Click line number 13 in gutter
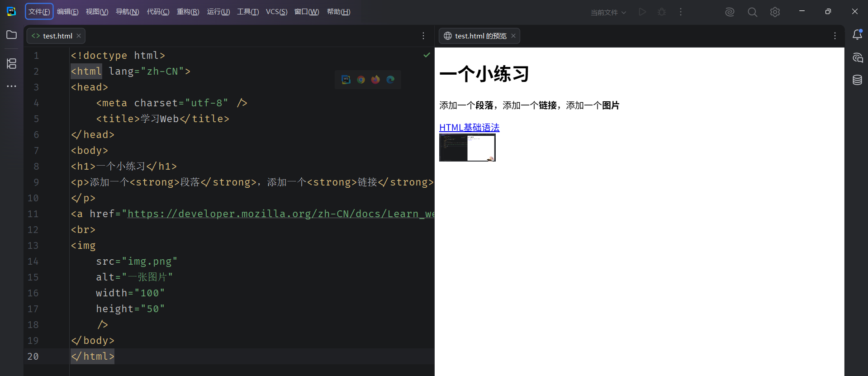 click(x=33, y=246)
